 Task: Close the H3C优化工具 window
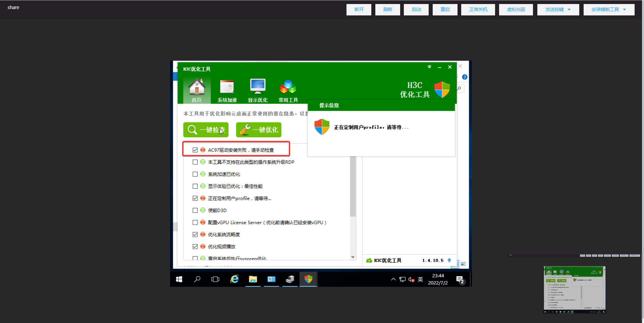(450, 67)
